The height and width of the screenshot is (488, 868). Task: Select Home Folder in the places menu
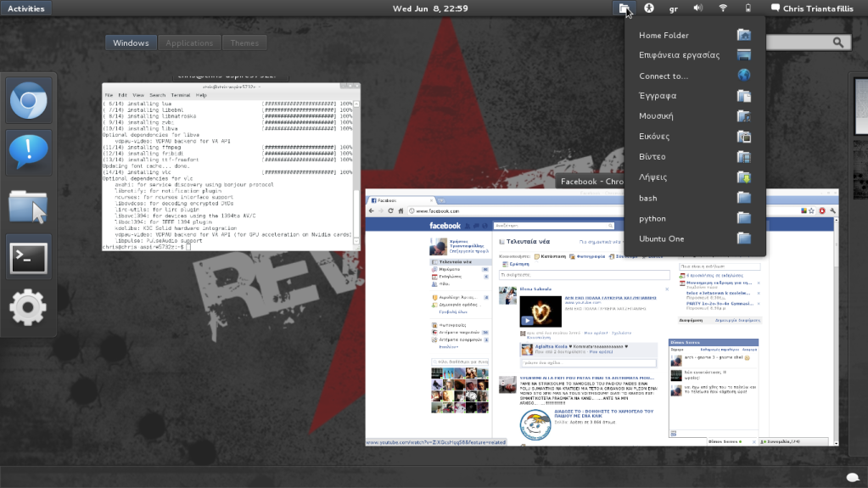point(664,35)
